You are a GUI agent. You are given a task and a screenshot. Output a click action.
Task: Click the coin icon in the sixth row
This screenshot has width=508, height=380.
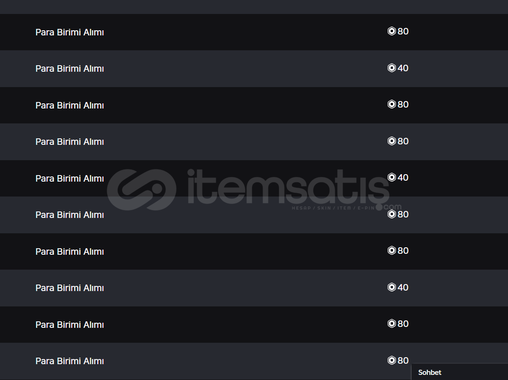pos(391,214)
